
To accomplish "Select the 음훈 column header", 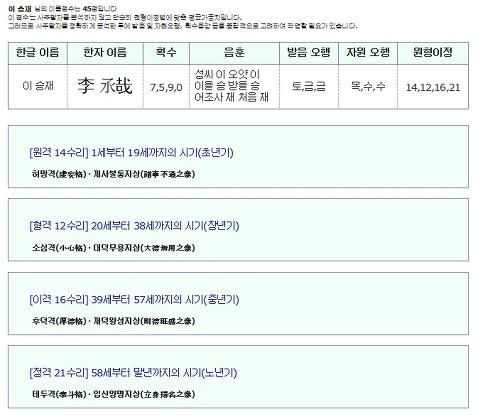I will 234,53.
